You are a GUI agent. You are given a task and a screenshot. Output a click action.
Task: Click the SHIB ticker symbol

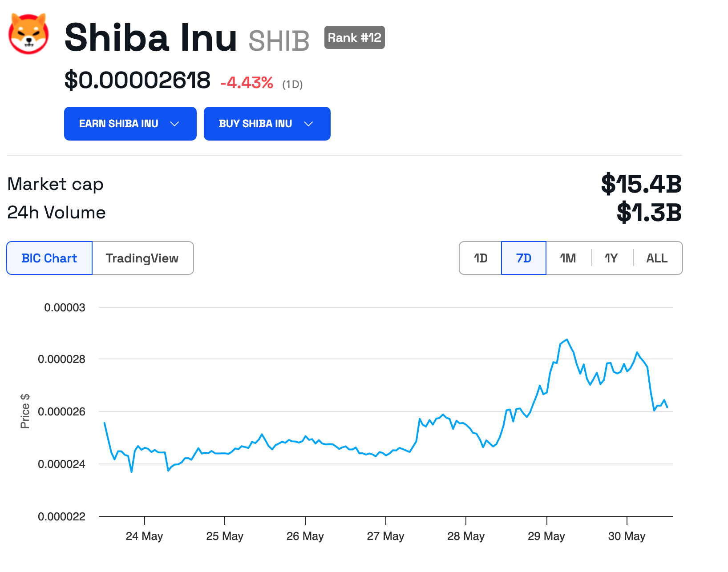click(x=279, y=41)
